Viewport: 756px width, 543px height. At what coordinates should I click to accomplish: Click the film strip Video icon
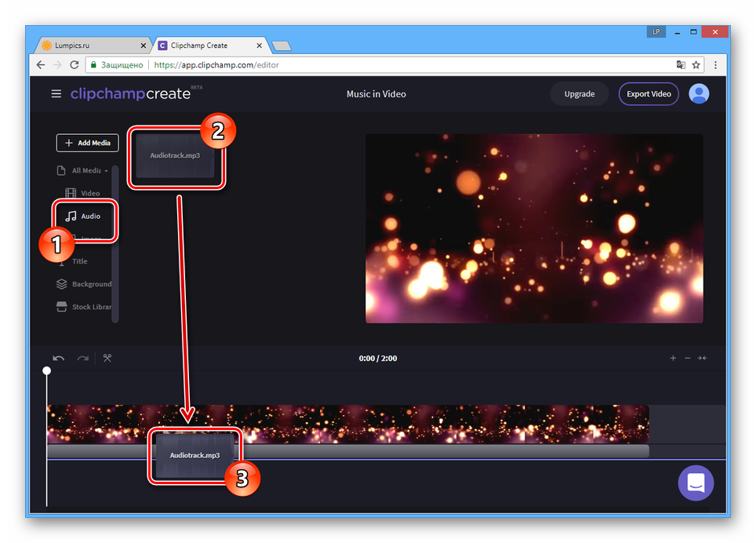[71, 193]
